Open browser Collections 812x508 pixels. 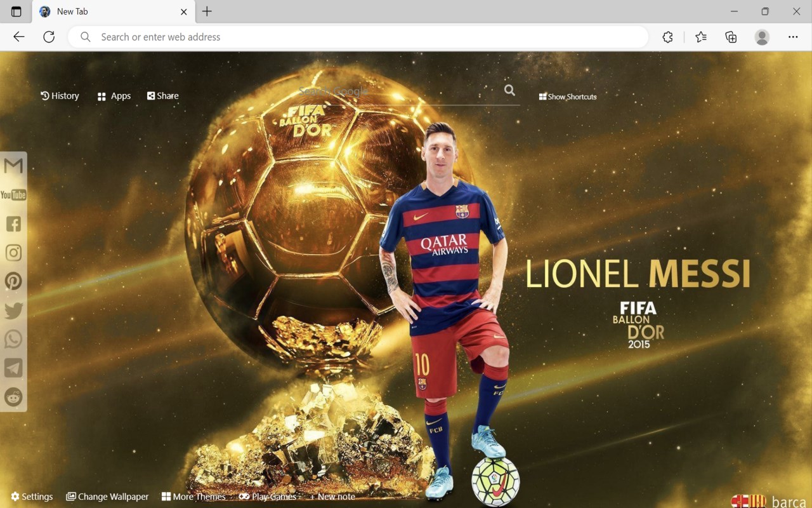click(x=731, y=37)
